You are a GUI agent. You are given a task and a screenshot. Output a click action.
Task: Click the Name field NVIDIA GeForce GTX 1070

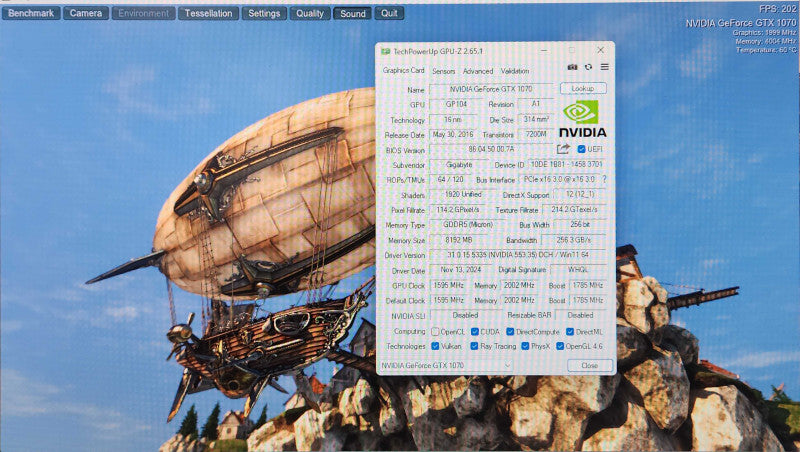point(491,89)
